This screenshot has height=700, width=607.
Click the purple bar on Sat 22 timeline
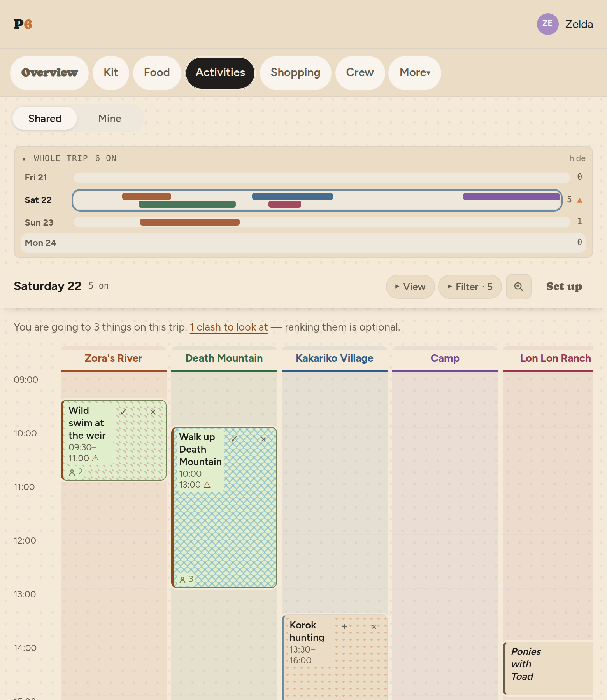click(x=511, y=196)
